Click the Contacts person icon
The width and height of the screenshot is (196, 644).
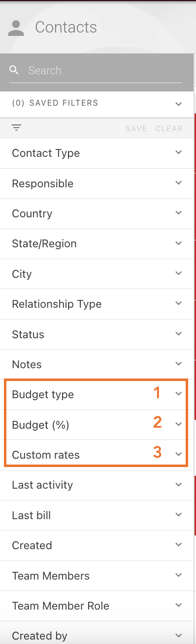tap(16, 28)
